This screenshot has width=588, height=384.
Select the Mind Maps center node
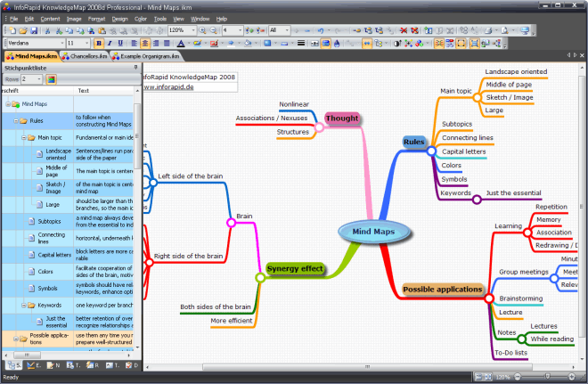[x=373, y=232]
